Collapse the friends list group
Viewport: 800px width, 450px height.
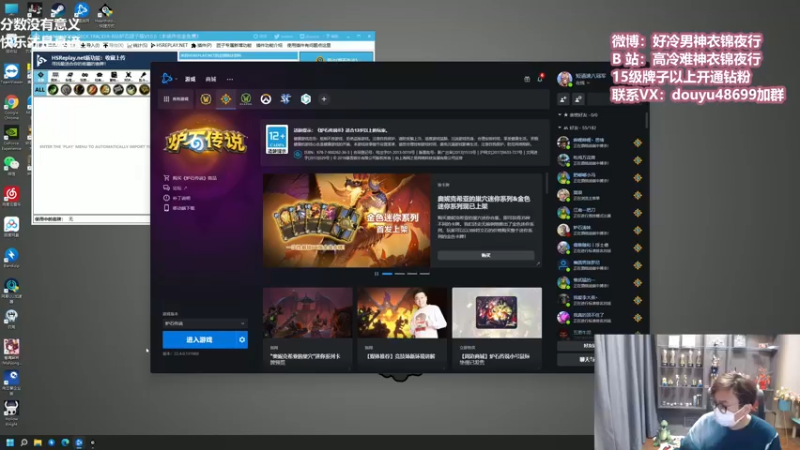(577, 128)
